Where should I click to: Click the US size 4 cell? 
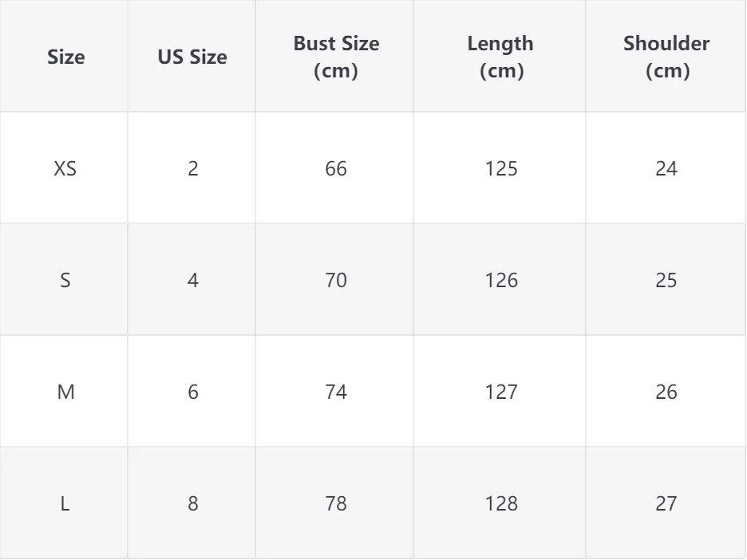[193, 280]
